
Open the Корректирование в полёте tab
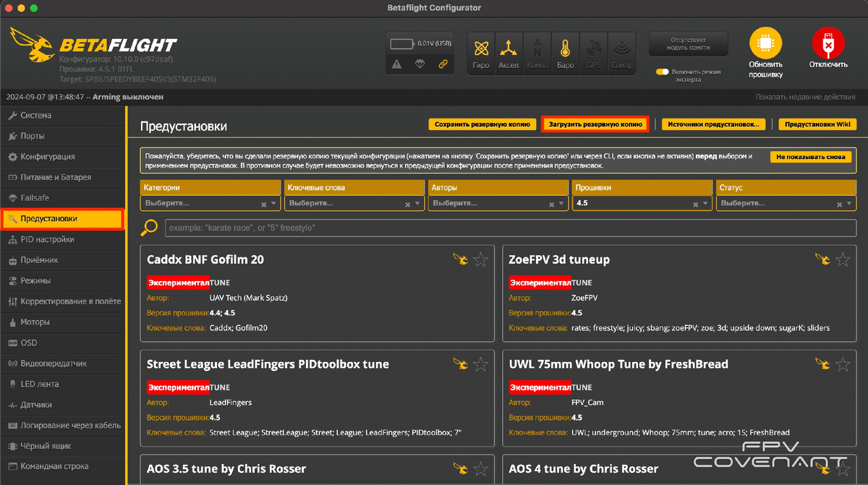pos(62,301)
